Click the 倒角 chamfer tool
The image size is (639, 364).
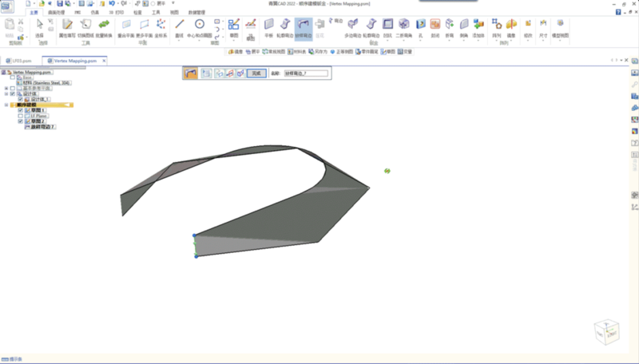464,26
